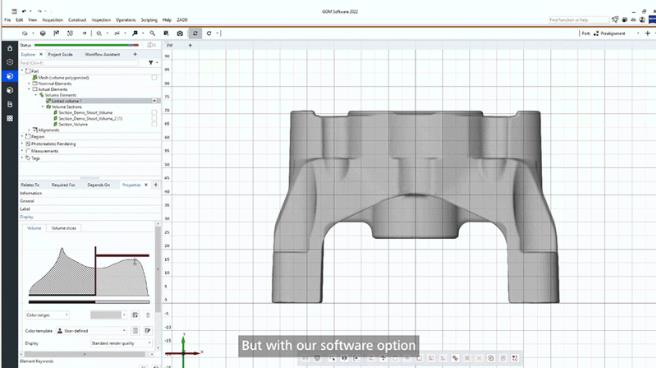Image resolution: width=656 pixels, height=373 pixels.
Task: Click the camera snapshot icon in toolbar
Action: pyautogui.click(x=180, y=33)
